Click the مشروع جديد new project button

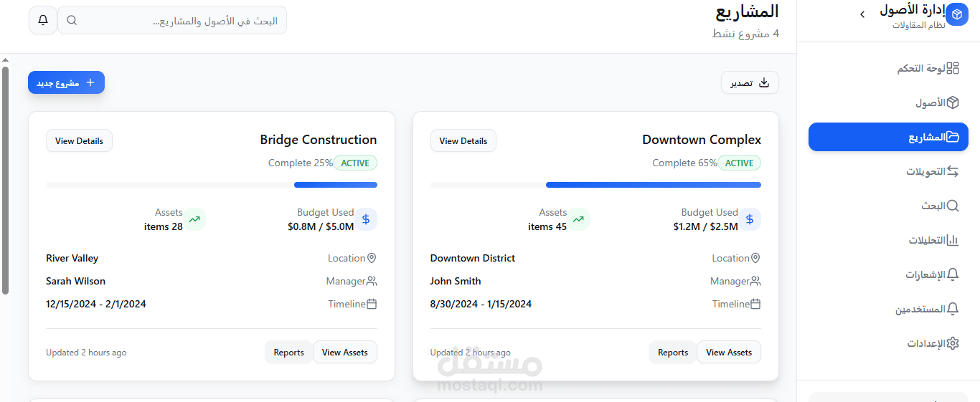[x=66, y=82]
